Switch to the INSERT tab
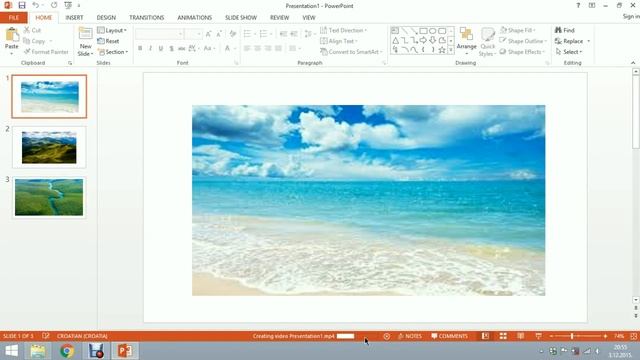The height and width of the screenshot is (360, 640). [74, 18]
